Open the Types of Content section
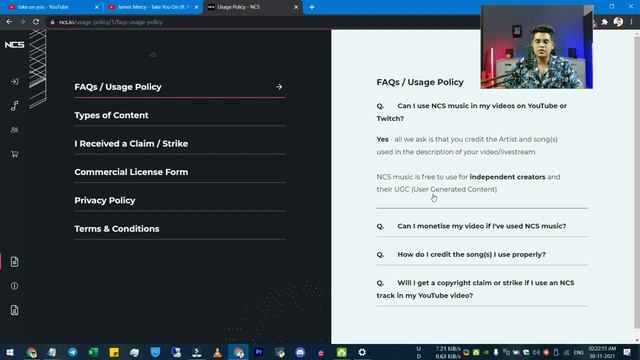This screenshot has height=360, width=640. pyautogui.click(x=180, y=116)
